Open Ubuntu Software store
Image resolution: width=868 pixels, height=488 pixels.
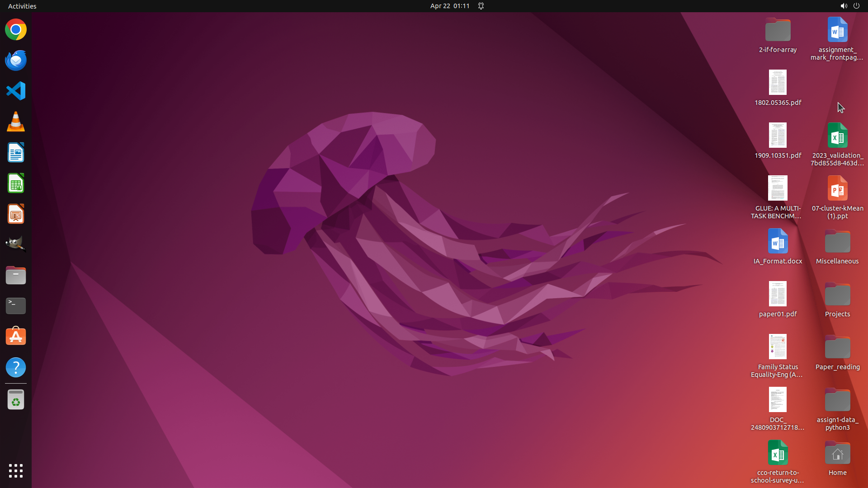coord(16,337)
